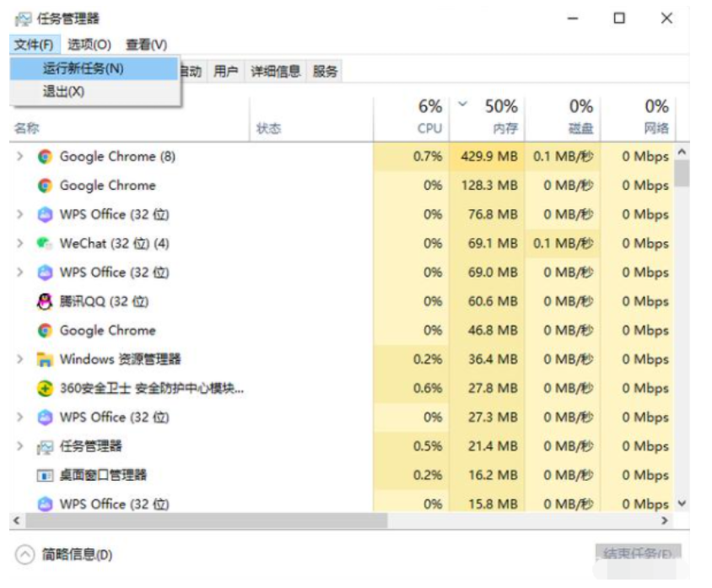Click the 简略信息(D) link
Screen dimensions: 712x588
(77, 555)
